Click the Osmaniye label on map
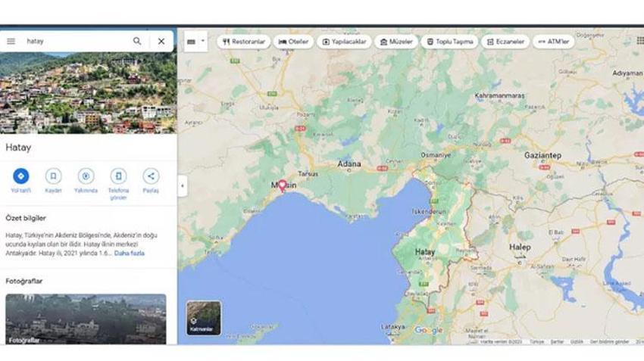The height and width of the screenshot is (361, 644). click(436, 155)
